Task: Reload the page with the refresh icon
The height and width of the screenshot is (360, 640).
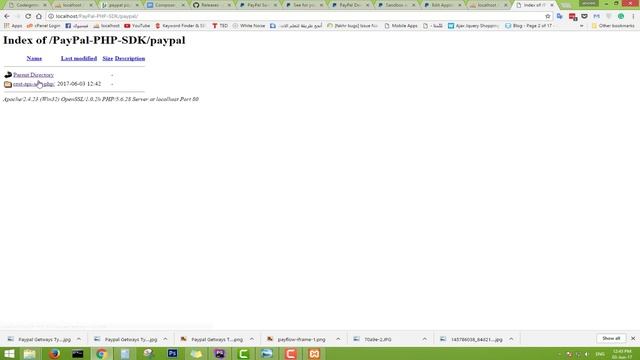Action: (28, 16)
